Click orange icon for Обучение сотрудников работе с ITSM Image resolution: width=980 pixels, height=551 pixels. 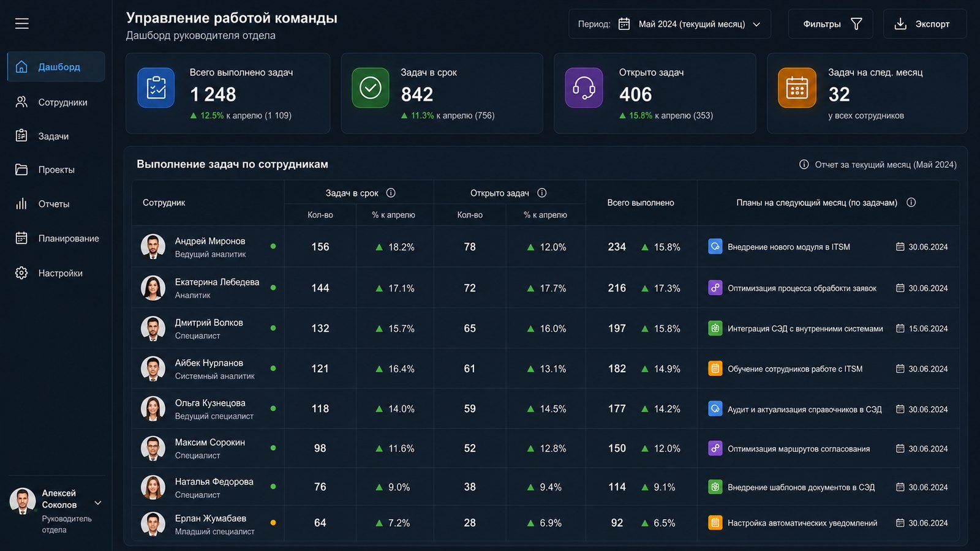click(715, 369)
